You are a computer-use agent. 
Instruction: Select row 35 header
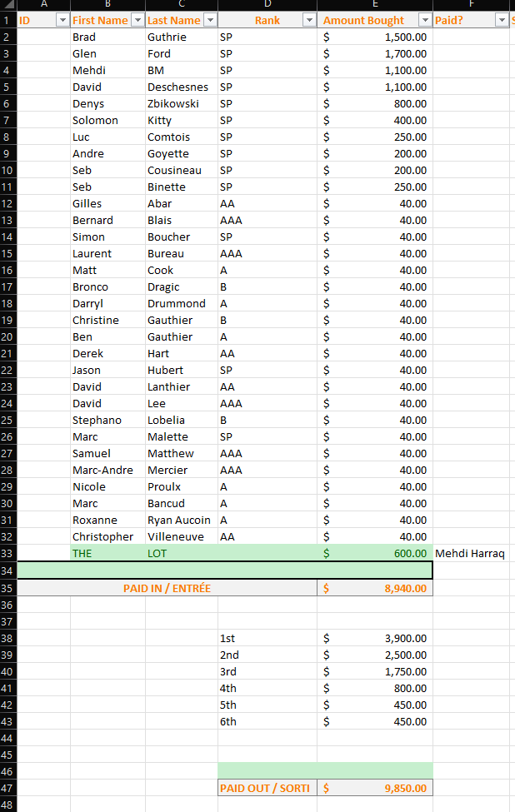[x=7, y=588]
